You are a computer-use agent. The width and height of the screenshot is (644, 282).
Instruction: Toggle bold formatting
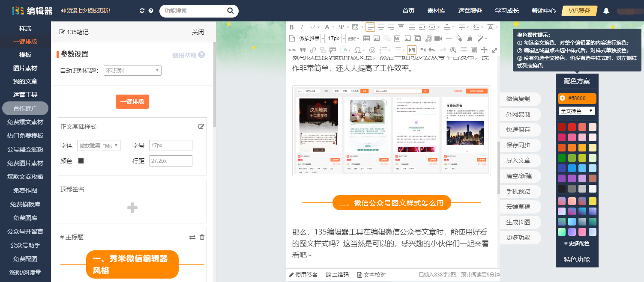point(292,27)
